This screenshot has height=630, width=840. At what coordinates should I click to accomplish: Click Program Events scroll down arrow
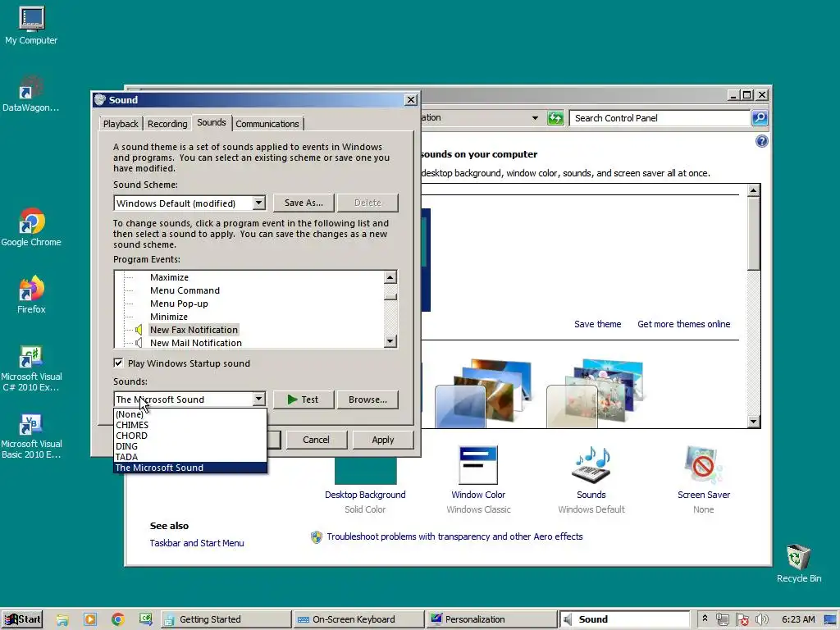(x=390, y=341)
